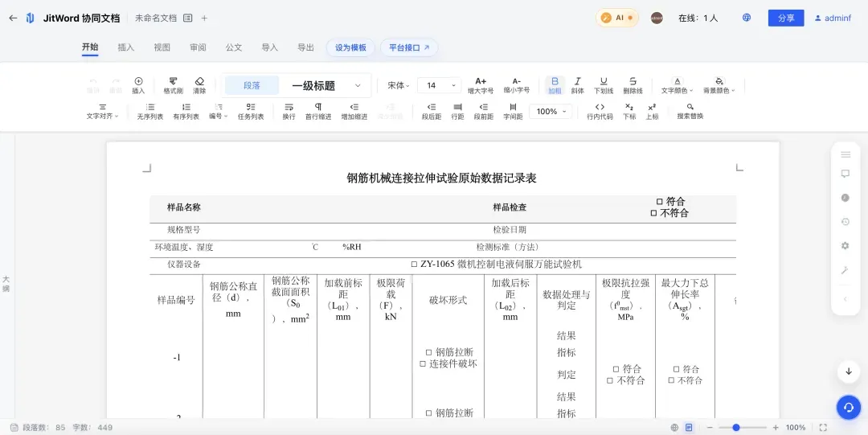The height and width of the screenshot is (435, 868).
Task: Open the background color (背景颜色) dropdown
Action: [x=719, y=85]
